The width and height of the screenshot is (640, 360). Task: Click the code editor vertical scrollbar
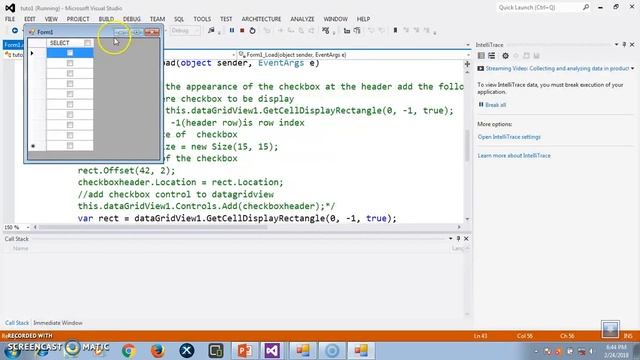coord(467,145)
